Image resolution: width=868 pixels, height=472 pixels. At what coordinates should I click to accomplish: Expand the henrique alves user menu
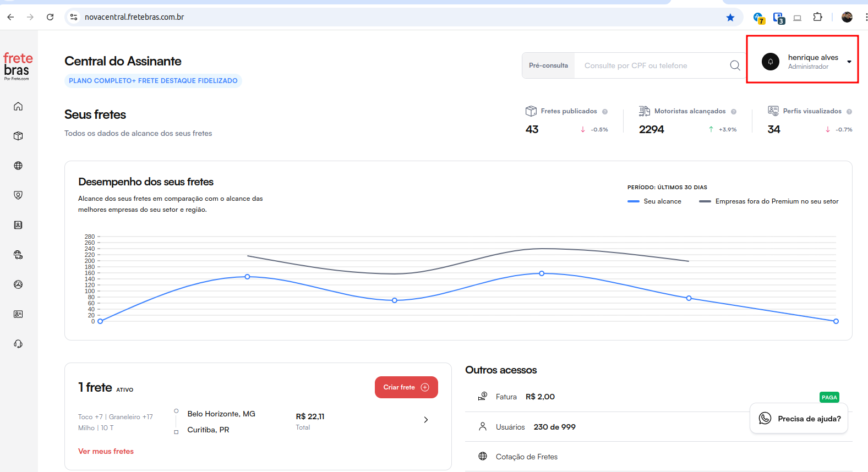(x=849, y=62)
